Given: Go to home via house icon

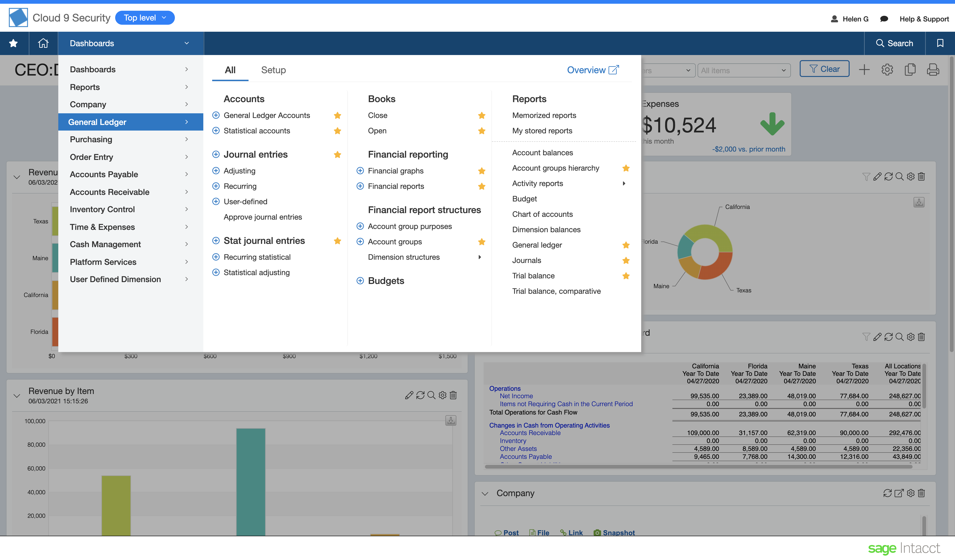Looking at the screenshot, I should [43, 43].
